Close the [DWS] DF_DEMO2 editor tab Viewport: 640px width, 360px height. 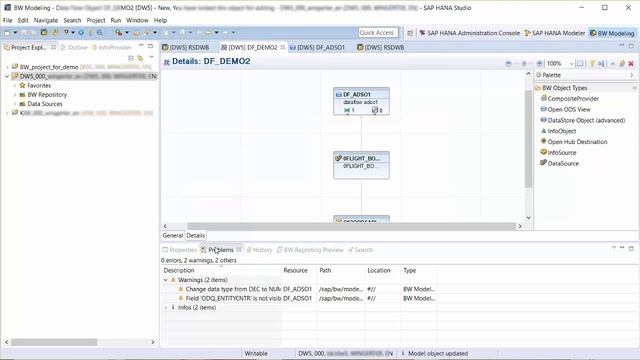pyautogui.click(x=283, y=47)
